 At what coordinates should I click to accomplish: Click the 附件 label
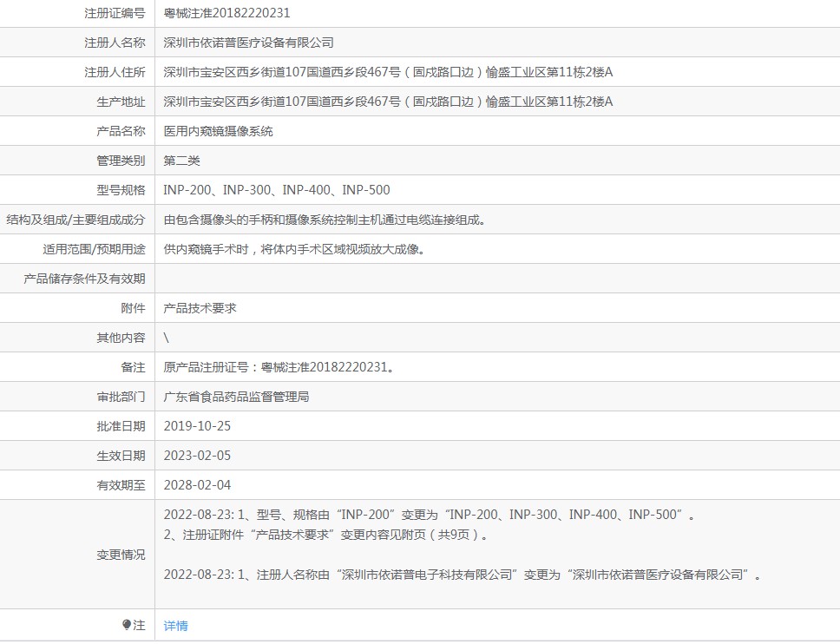[134, 308]
